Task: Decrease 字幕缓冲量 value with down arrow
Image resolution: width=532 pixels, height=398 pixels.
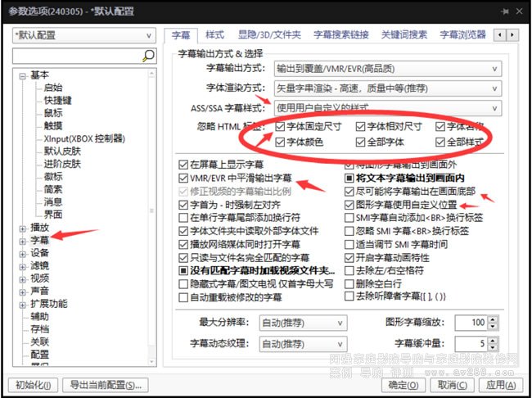Action: (494, 347)
